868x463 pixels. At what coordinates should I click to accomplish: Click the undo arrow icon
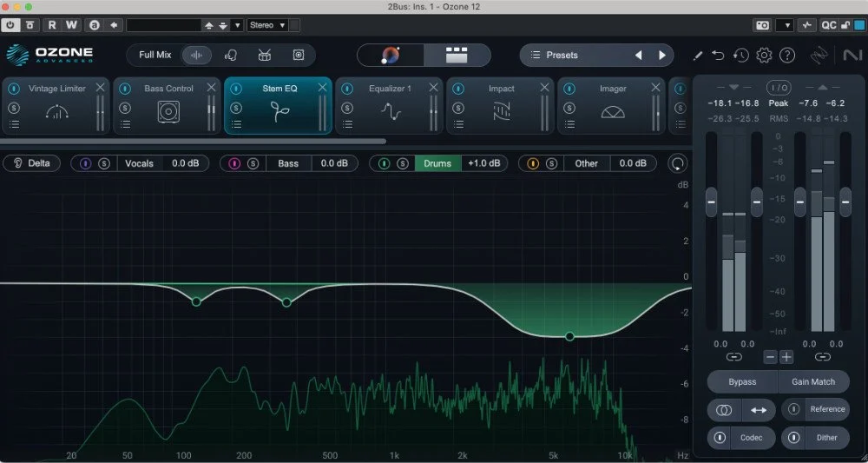click(x=718, y=56)
